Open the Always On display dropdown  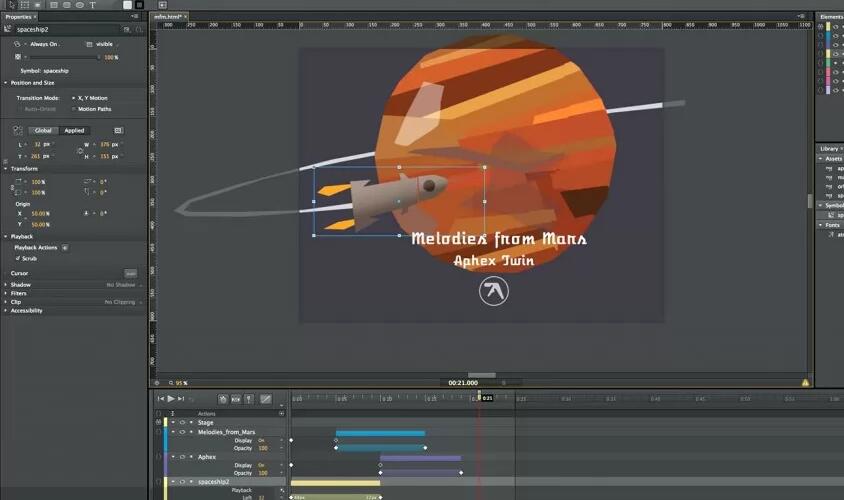(x=44, y=44)
